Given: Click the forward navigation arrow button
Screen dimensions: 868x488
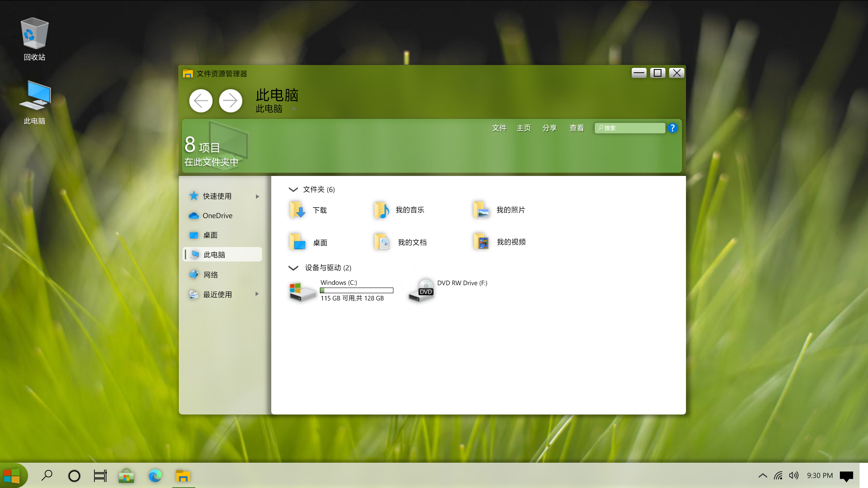Looking at the screenshot, I should pyautogui.click(x=230, y=100).
